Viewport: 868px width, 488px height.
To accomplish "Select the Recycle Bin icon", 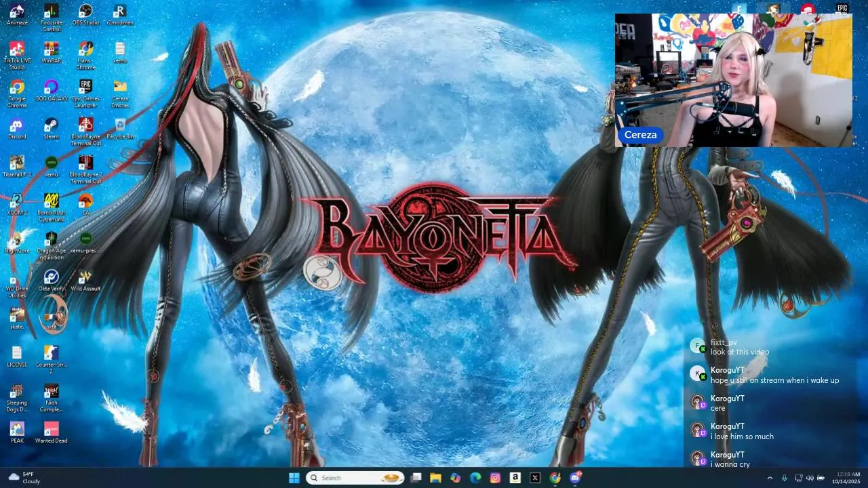I will pos(119,129).
